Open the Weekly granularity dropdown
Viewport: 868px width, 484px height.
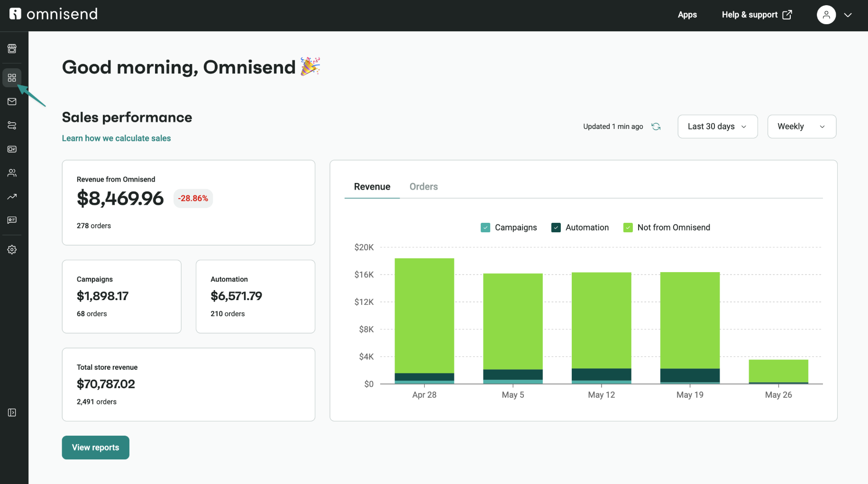pos(801,126)
